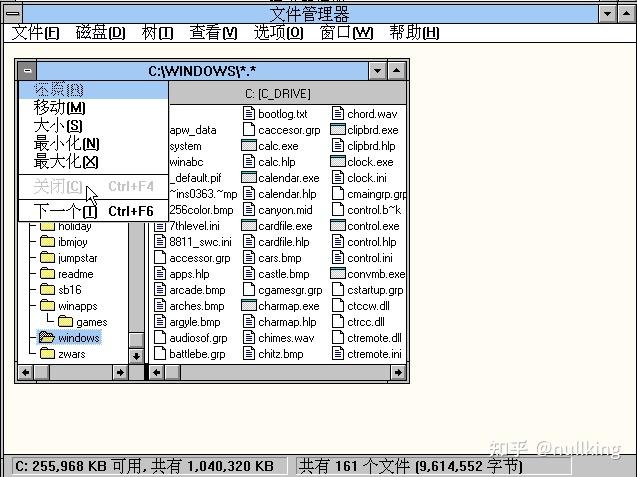This screenshot has width=637, height=477.
Task: Click file list scroll right arrow
Action: point(398,372)
